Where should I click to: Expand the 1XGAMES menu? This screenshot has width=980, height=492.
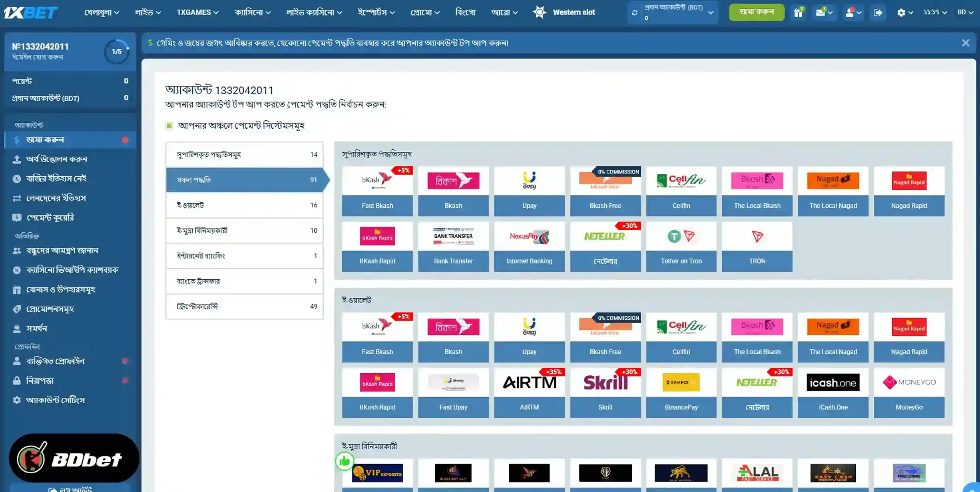click(x=197, y=12)
